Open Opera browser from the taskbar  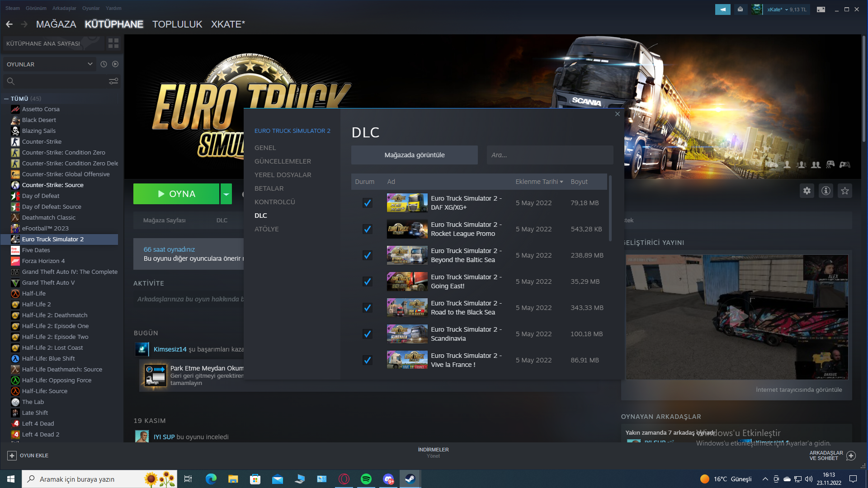[x=344, y=479]
